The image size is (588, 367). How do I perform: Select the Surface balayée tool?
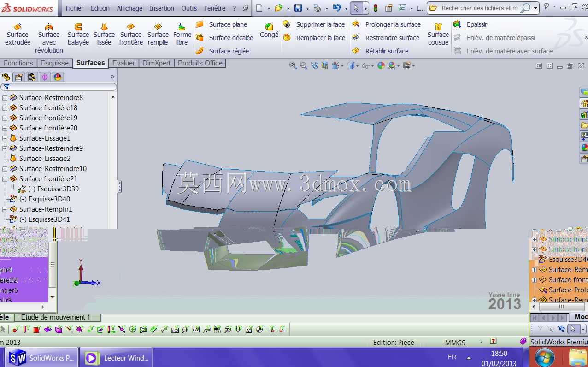[x=78, y=35]
